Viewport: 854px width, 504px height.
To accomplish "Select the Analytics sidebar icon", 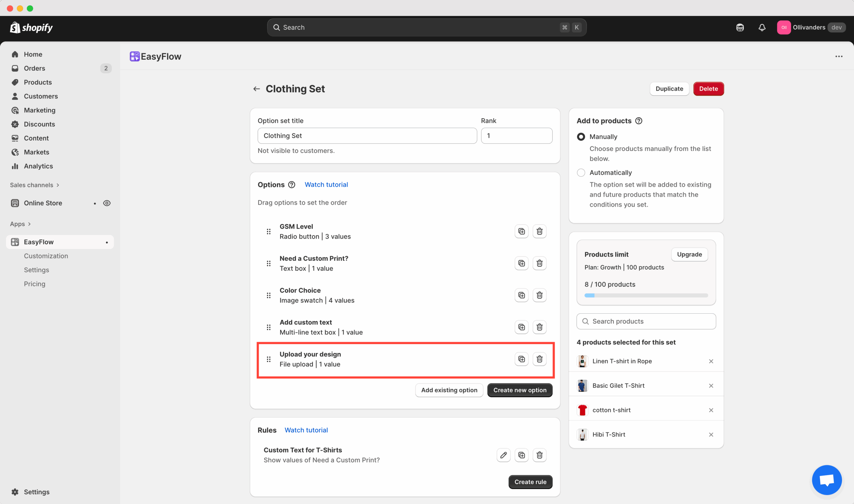I will tap(15, 166).
